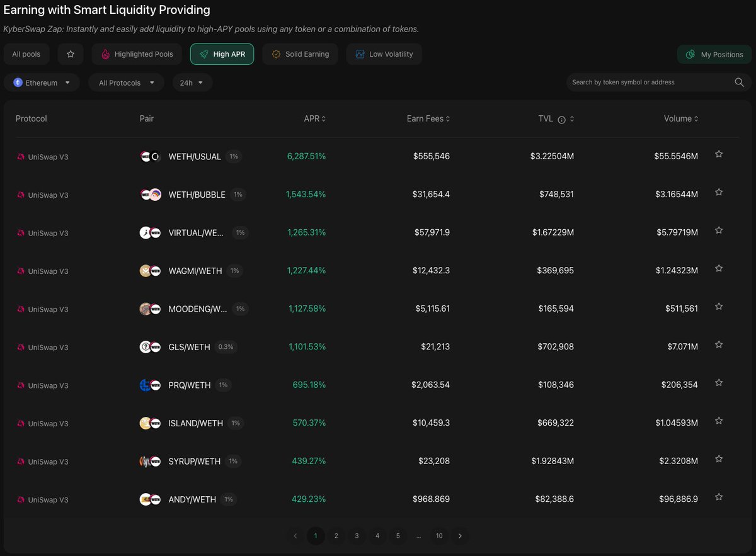Mark PRQ/WETH pool as favorite

click(719, 383)
